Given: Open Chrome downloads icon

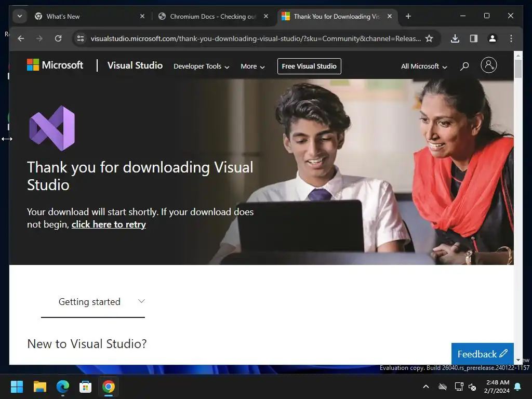Looking at the screenshot, I should (455, 38).
